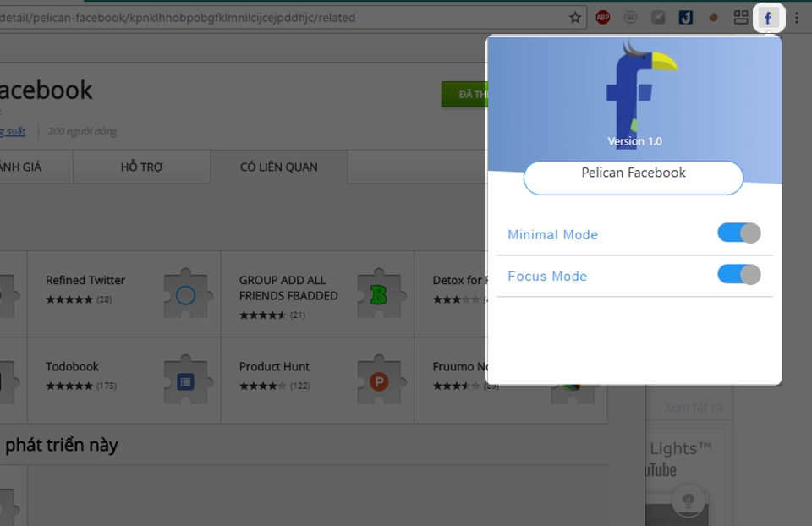
Task: Click the AdBlock Plus extension icon
Action: tap(603, 18)
